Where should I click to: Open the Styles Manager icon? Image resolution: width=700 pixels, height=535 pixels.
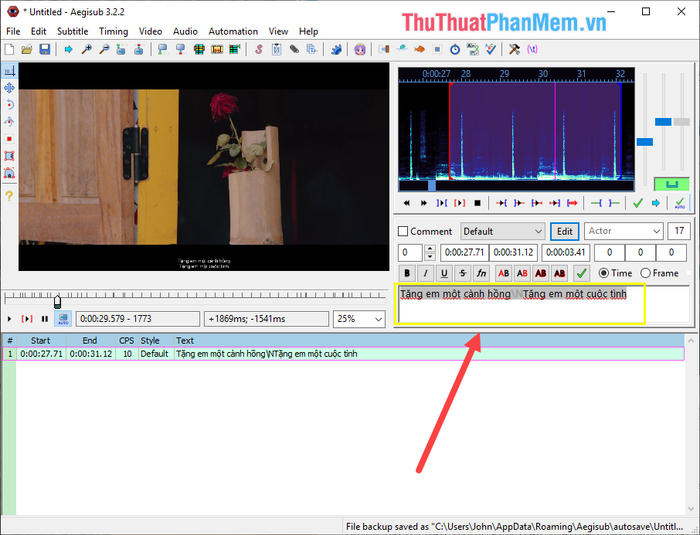tap(259, 49)
